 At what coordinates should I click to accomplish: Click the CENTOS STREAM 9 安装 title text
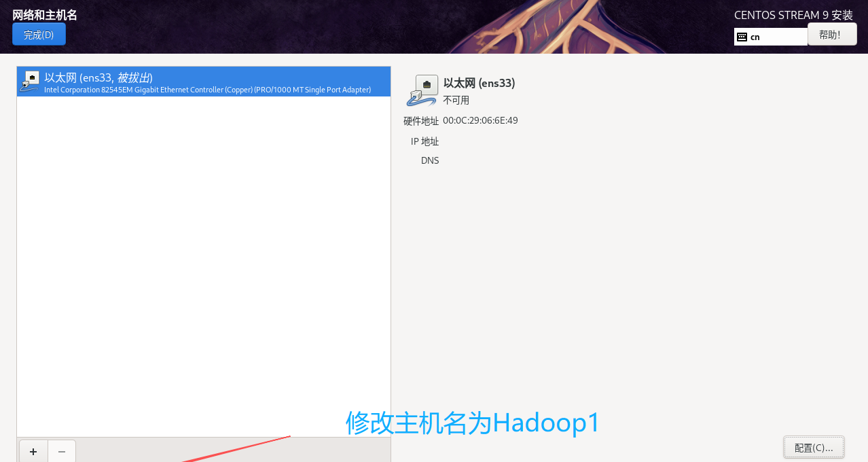coord(793,14)
